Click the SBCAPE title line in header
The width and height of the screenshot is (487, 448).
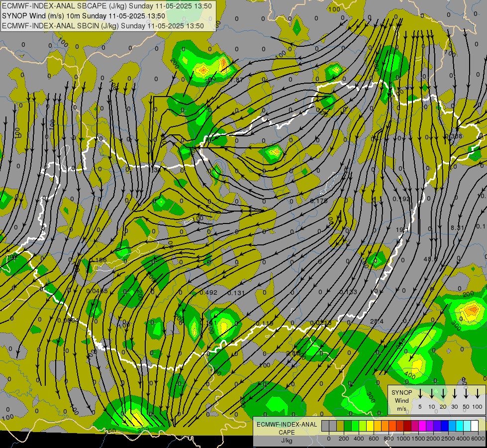click(x=107, y=6)
